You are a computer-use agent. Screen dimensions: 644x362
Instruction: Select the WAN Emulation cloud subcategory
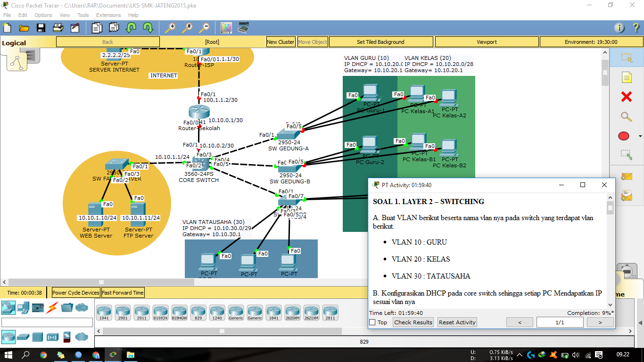pyautogui.click(x=82, y=337)
